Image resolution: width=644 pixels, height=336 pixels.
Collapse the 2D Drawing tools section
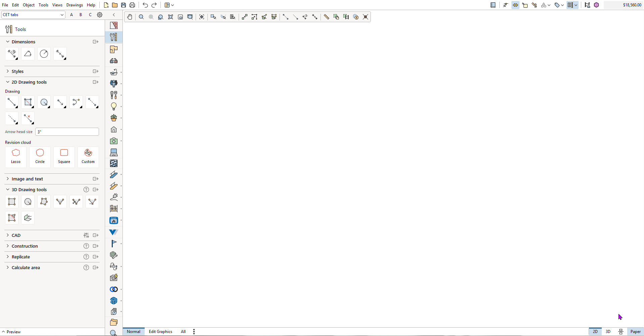[x=8, y=82]
